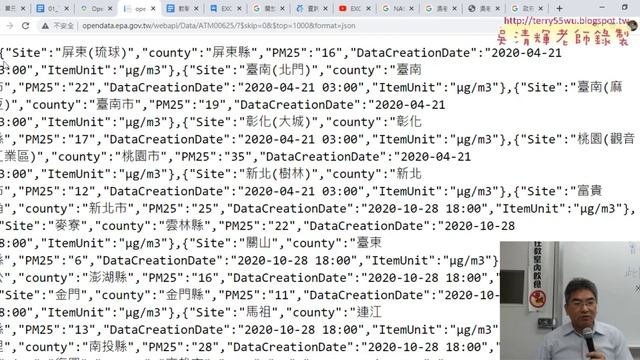This screenshot has height=360, width=640.
Task: Click the PM25 value "13"
Action: (83, 329)
